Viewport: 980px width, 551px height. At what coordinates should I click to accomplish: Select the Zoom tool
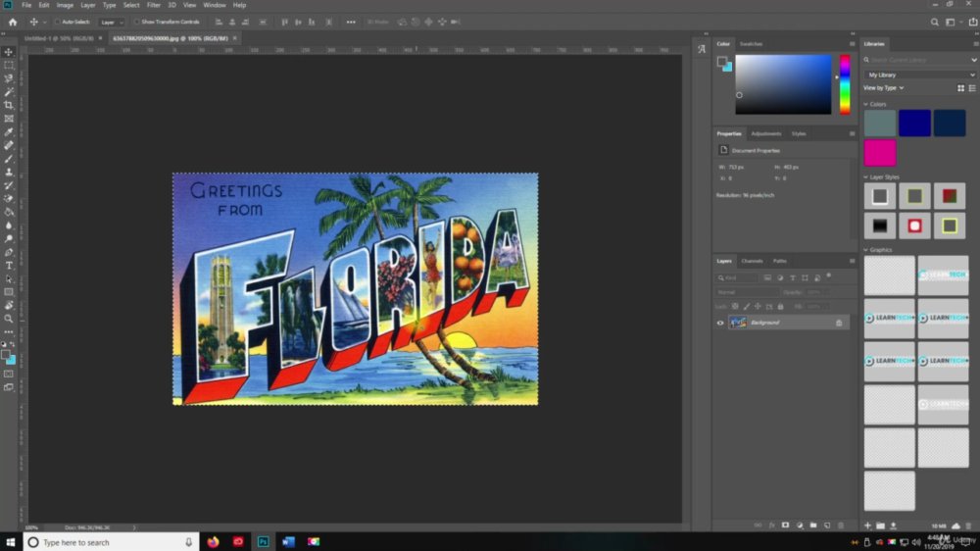[x=9, y=319]
